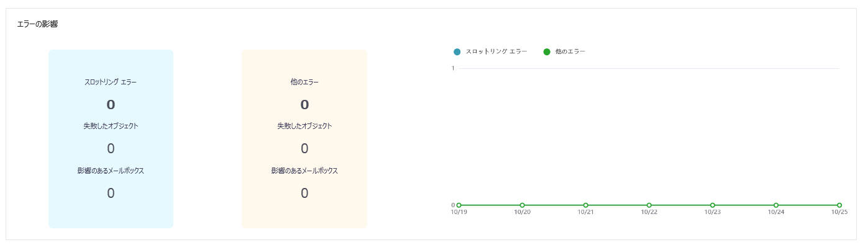Select the 10/23 data point

[712, 205]
